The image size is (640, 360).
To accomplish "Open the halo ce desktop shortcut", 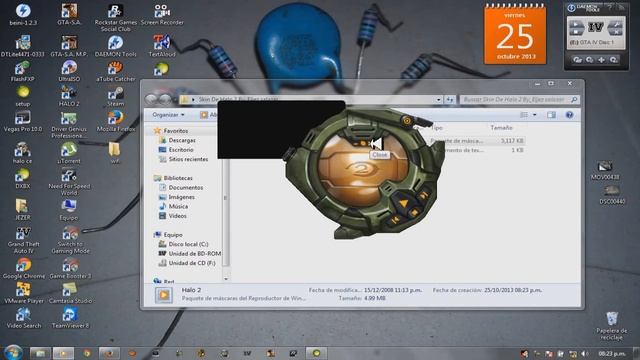I will [22, 153].
